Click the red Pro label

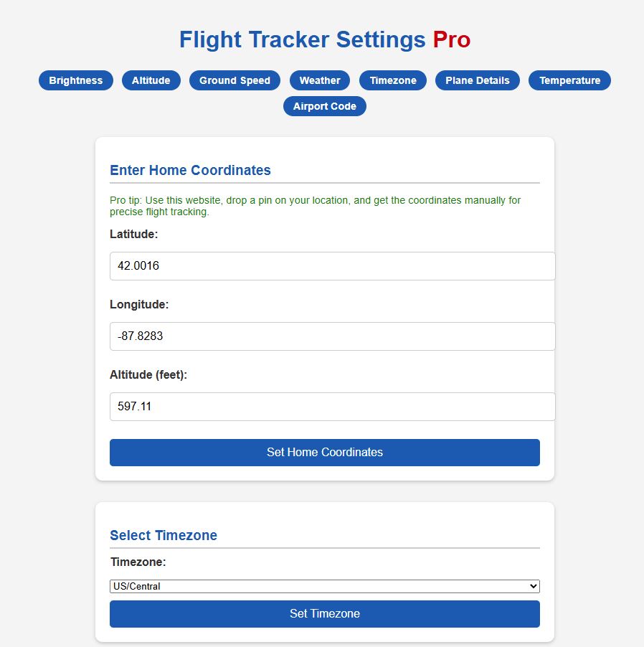[453, 39]
